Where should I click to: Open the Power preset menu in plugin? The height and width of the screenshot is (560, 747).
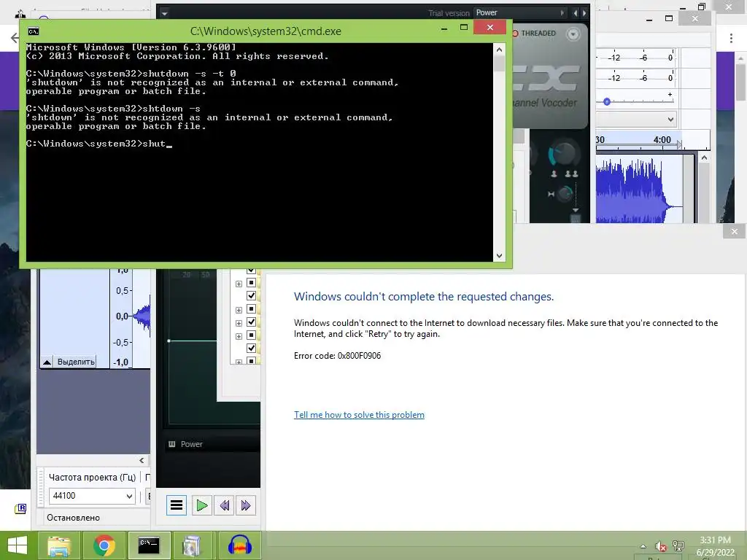(x=520, y=13)
